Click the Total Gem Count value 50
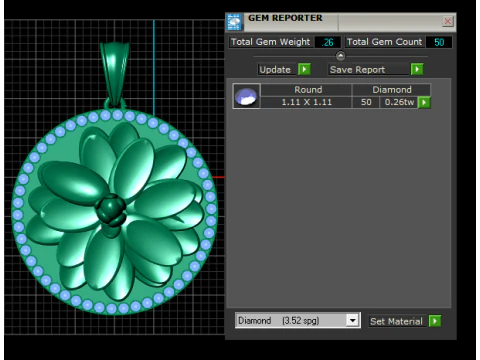 point(439,42)
